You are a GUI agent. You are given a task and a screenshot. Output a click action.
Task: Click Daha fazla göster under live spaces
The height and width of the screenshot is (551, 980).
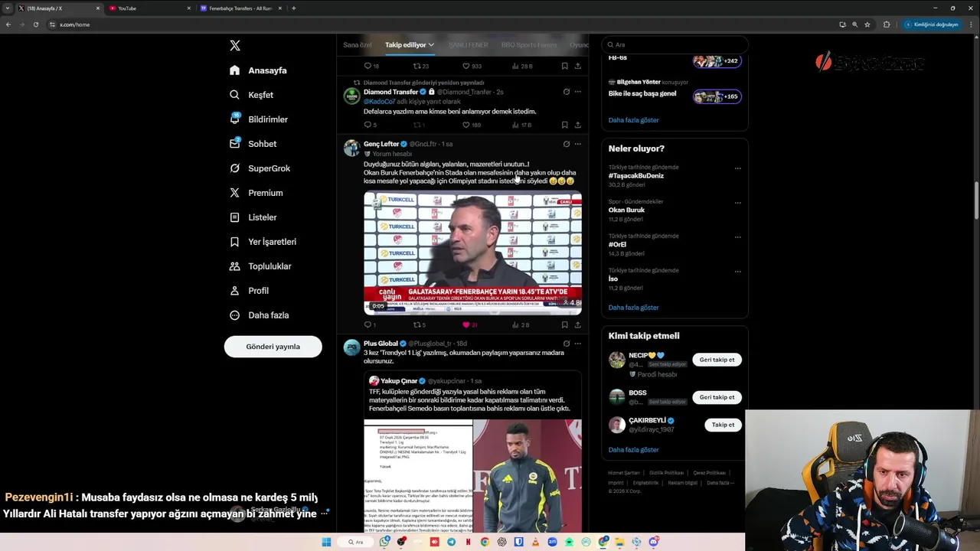(x=633, y=120)
